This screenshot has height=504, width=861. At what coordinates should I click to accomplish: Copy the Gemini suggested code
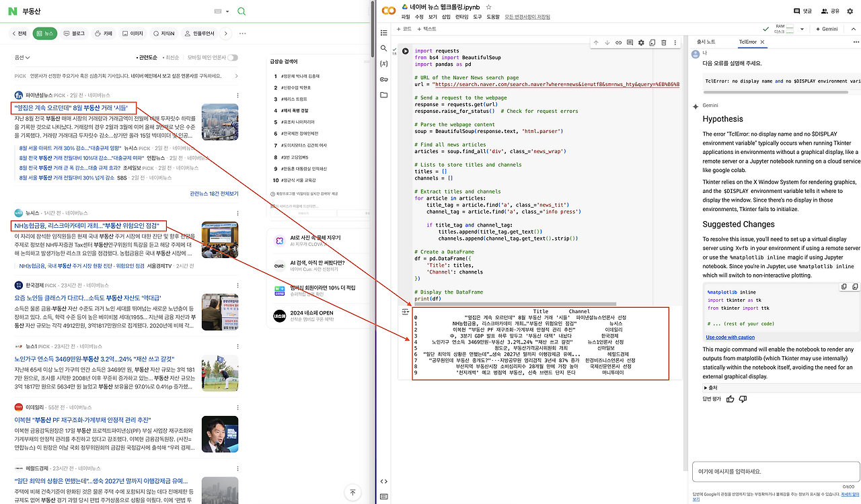point(844,286)
